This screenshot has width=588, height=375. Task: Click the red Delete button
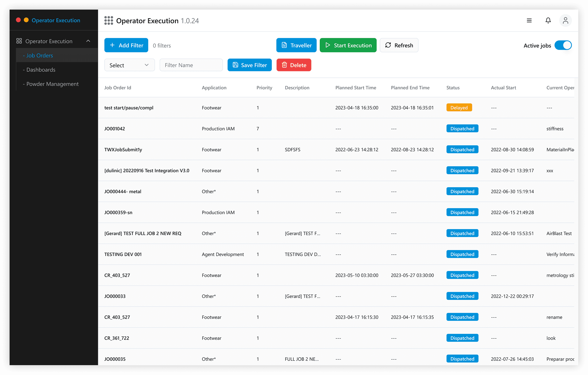click(x=294, y=65)
